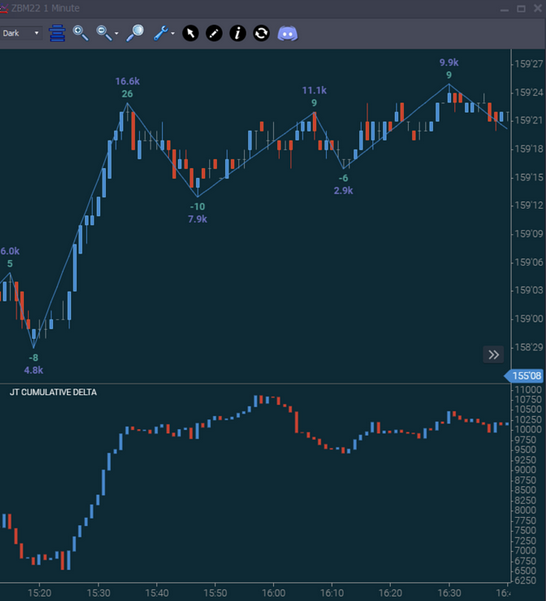Click the 159'12 price axis label
The height and width of the screenshot is (601, 546).
coord(529,205)
